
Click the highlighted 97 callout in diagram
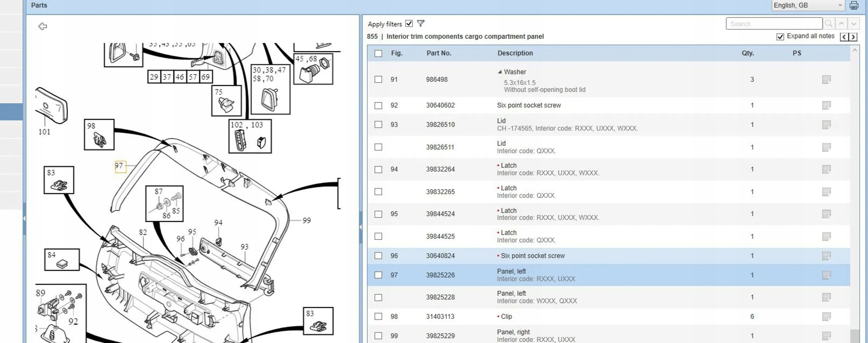coord(120,166)
